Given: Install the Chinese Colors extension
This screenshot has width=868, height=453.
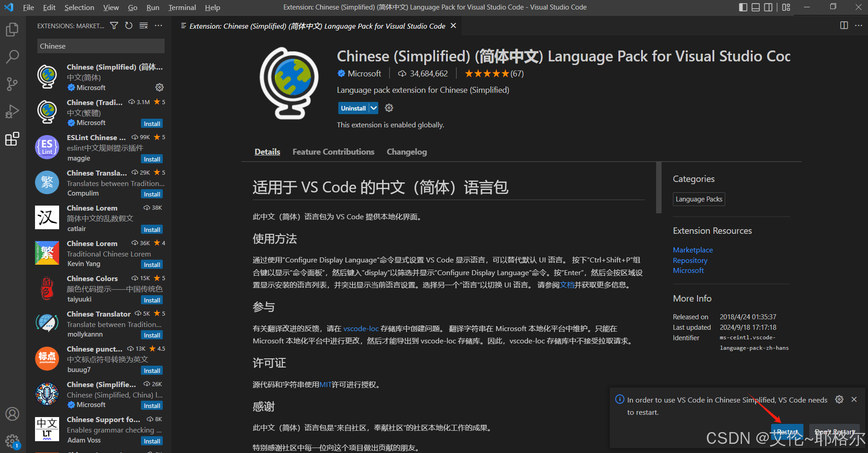Looking at the screenshot, I should (x=152, y=300).
